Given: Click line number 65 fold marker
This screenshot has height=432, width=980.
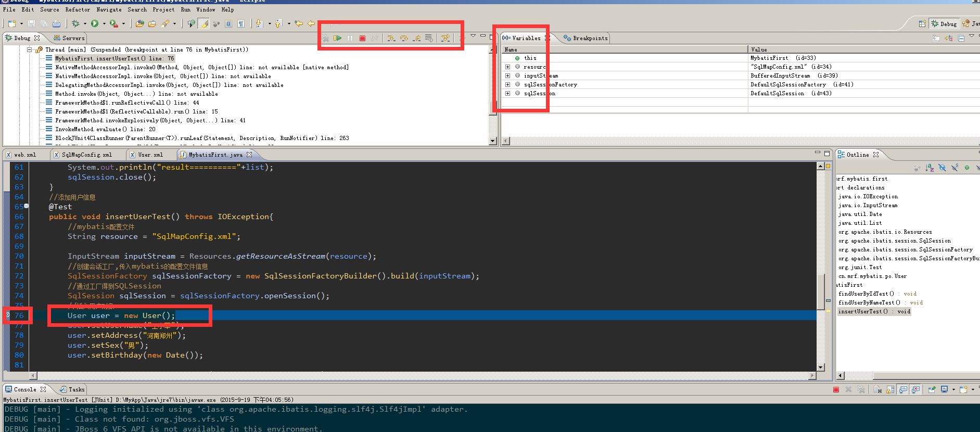Looking at the screenshot, I should point(26,206).
